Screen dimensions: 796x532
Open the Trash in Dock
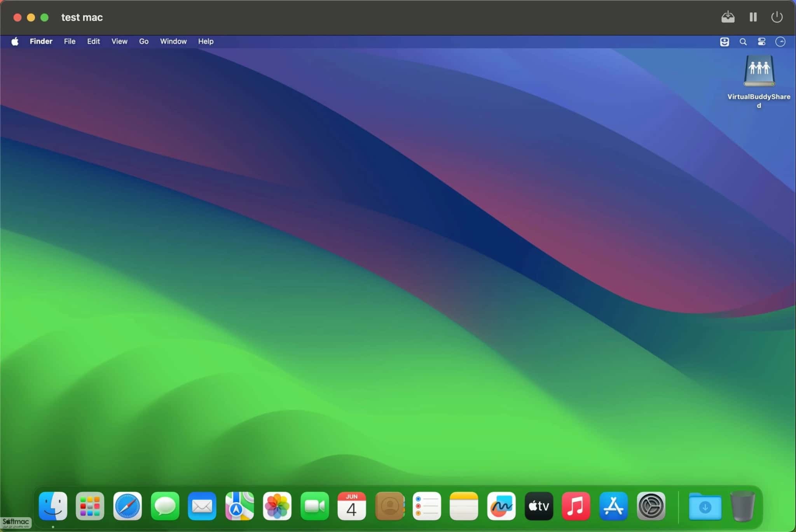(742, 506)
